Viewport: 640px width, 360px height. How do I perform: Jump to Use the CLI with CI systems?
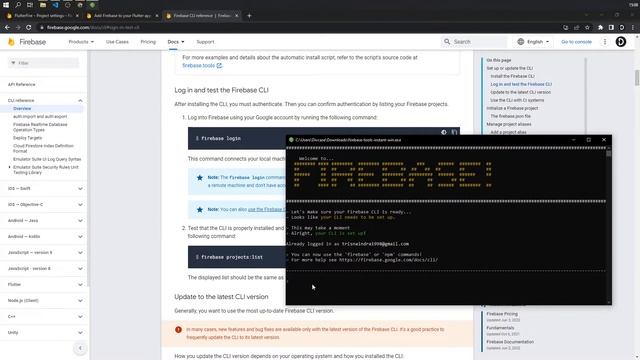[517, 100]
